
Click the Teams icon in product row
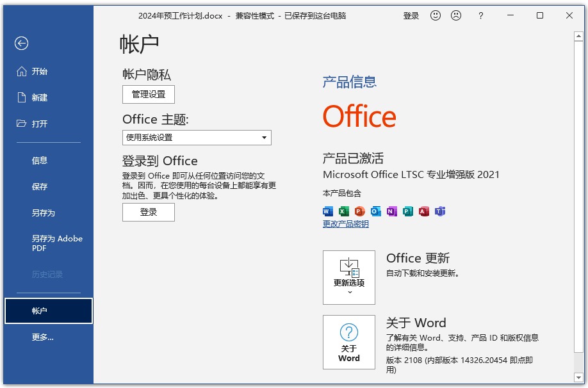click(x=440, y=211)
